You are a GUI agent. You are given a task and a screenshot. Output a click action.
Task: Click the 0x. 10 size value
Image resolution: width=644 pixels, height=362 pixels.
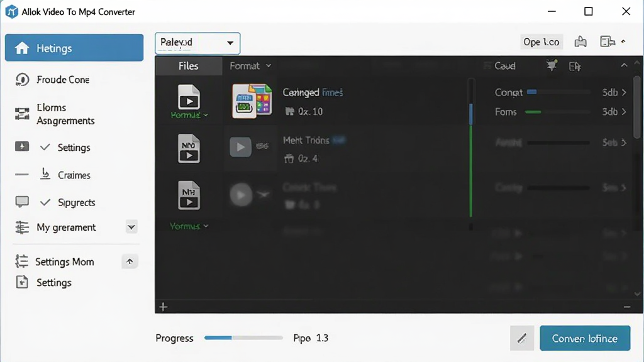311,112
